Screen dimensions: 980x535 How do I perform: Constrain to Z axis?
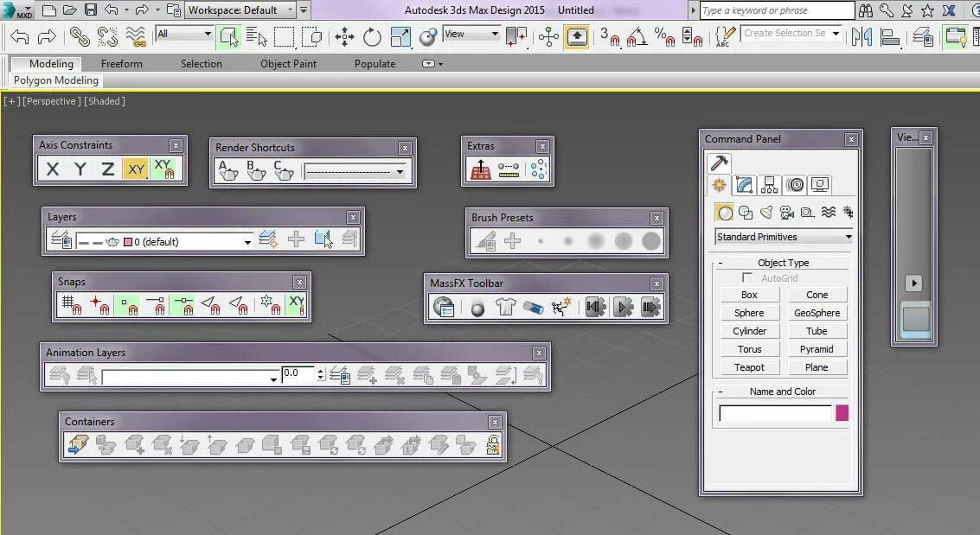point(107,169)
